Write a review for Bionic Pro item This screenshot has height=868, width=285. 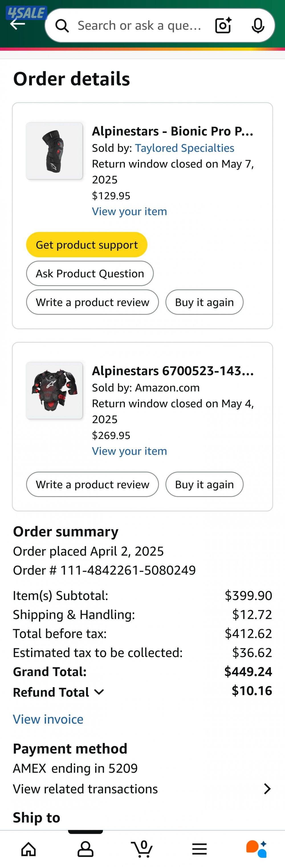[92, 302]
